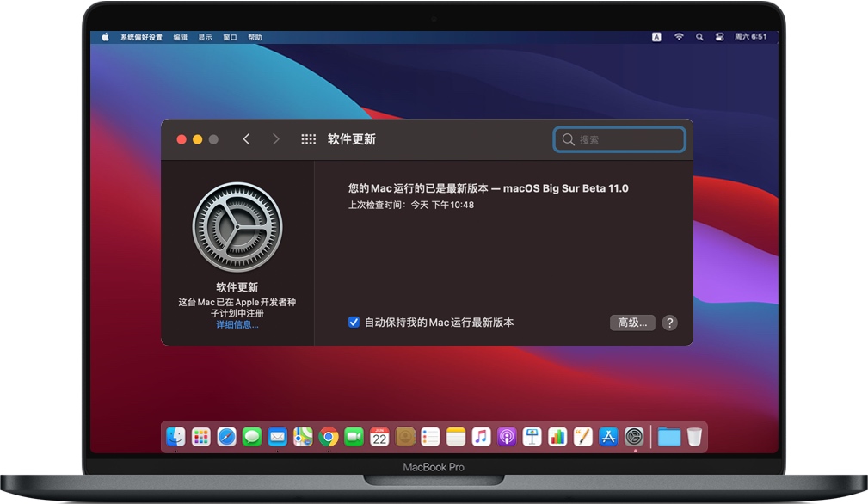The height and width of the screenshot is (504, 868).
Task: Open the Maps app in the Dock
Action: pyautogui.click(x=301, y=436)
